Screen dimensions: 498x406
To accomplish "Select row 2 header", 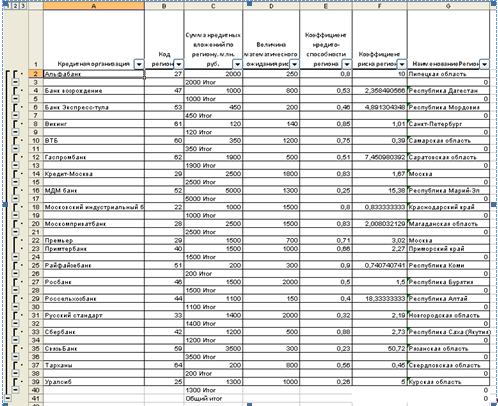I will [36, 74].
